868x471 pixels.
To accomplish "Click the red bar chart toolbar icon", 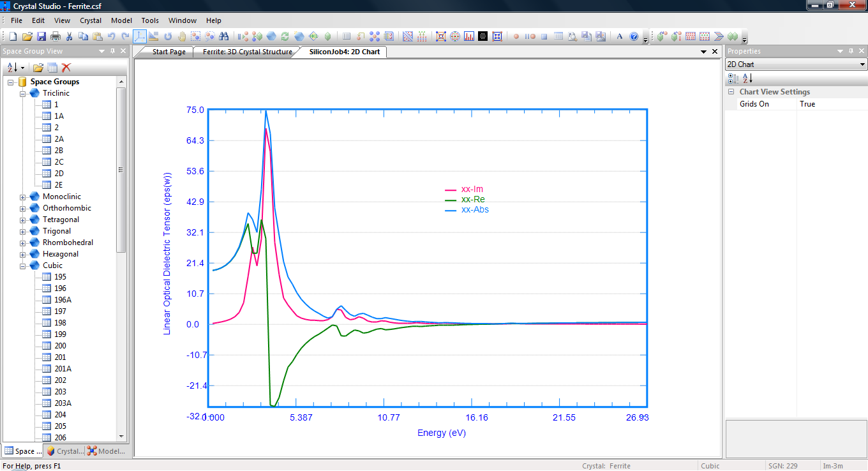I will (469, 36).
